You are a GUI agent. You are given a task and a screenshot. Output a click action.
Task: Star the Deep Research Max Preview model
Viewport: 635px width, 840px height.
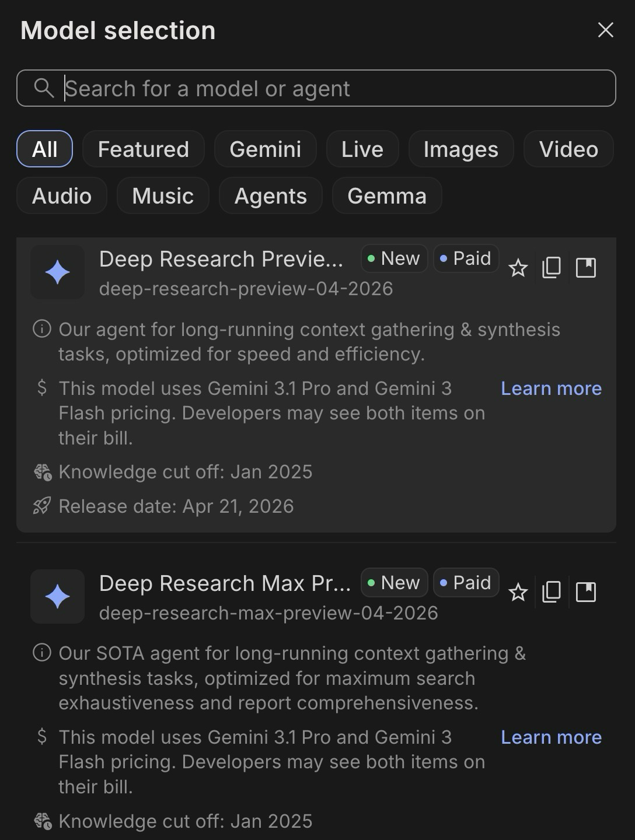point(518,592)
